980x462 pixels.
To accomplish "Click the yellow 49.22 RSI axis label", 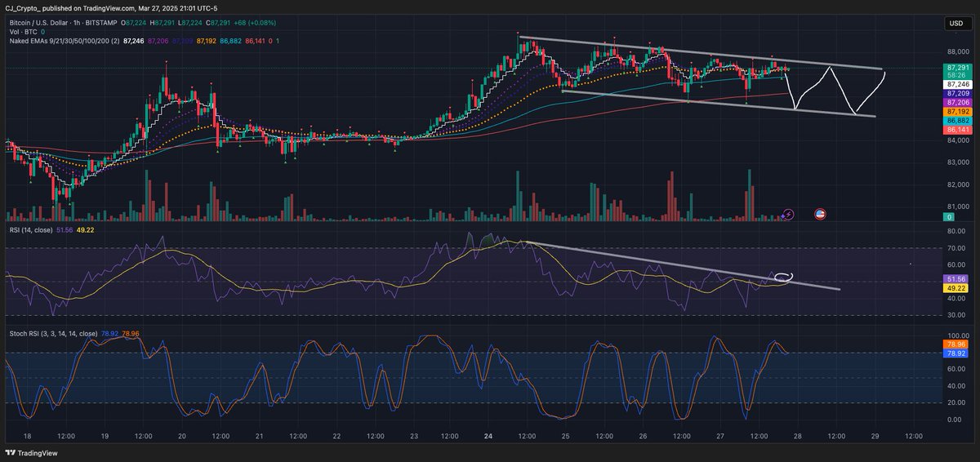I will pyautogui.click(x=956, y=288).
